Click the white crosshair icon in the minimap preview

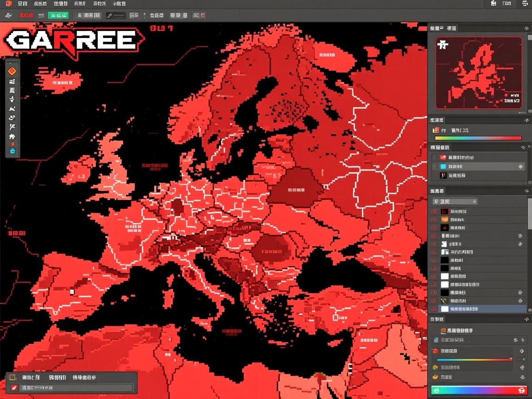click(x=443, y=45)
